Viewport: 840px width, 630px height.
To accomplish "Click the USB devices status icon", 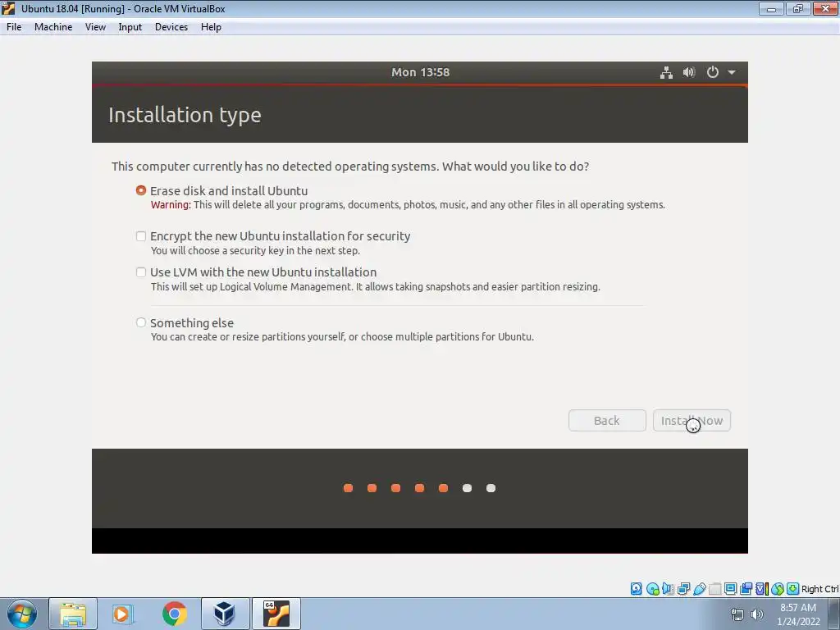I will click(699, 589).
